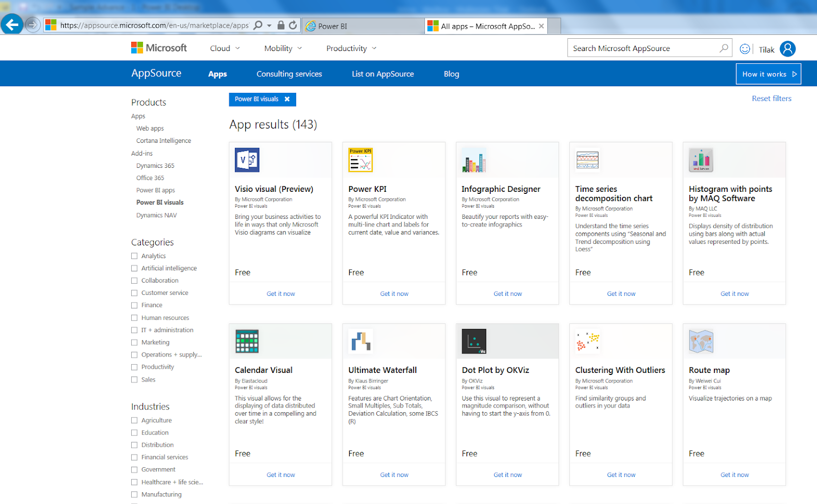
Task: Click Get it now for Calendar Visual
Action: coord(280,475)
